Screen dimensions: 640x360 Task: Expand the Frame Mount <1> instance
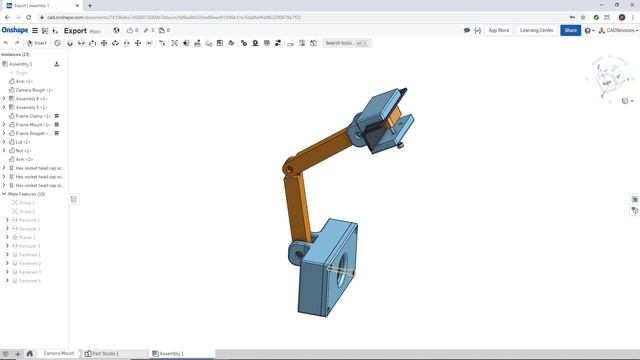[x=4, y=124]
